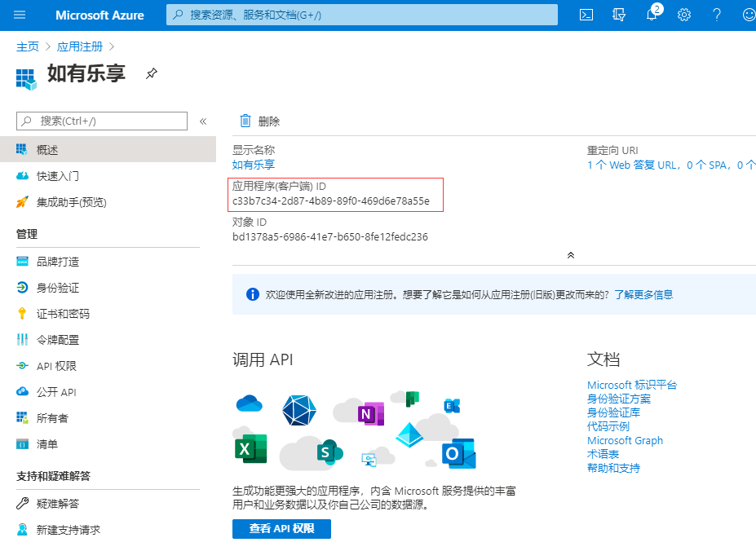Open the feedback smiley icon
Viewport: 756px width, 551px height.
749,15
